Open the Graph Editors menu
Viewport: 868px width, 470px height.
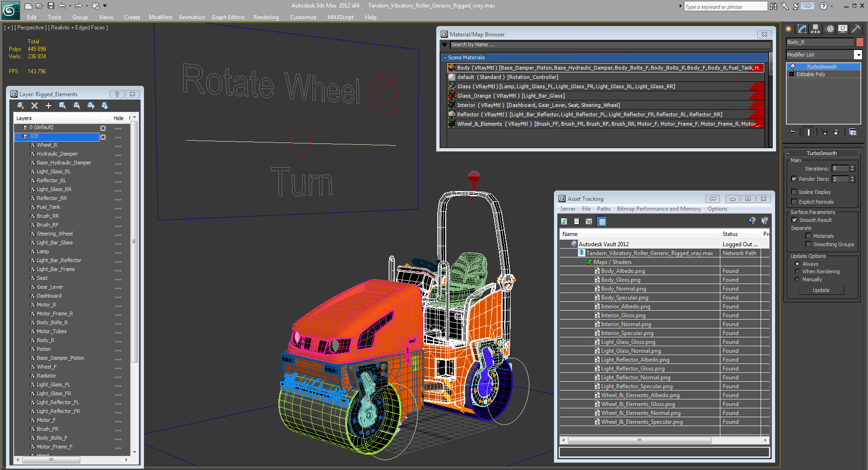(228, 17)
